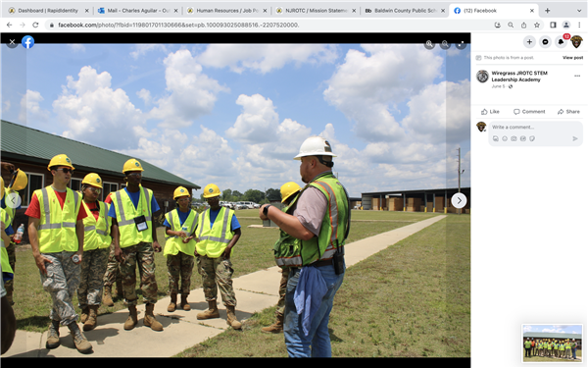
Task: Zoom in on the photo
Action: coord(429,44)
